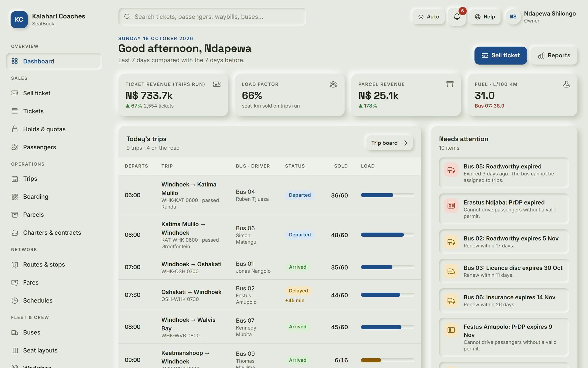588x368 pixels.
Task: Click the orange load bar for the 6/16 trip
Action: (x=387, y=360)
